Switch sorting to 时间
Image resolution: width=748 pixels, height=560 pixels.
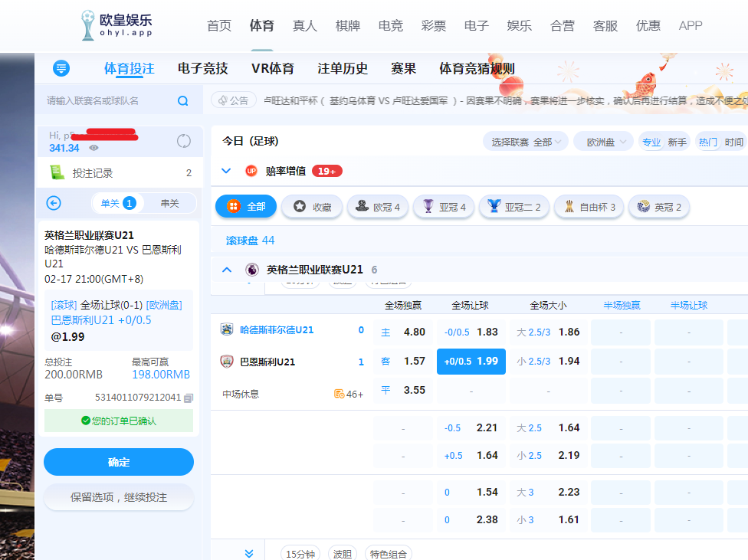(733, 142)
